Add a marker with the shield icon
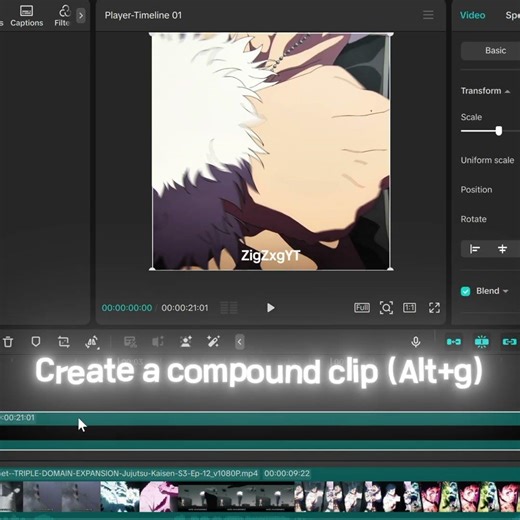The height and width of the screenshot is (520, 520). click(x=36, y=342)
